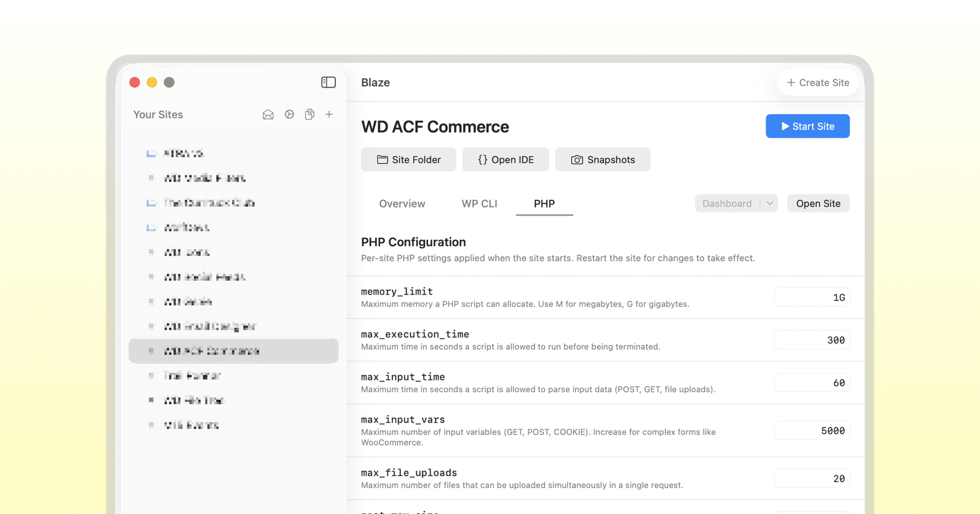
Task: Click the plus icon beside Your Sites
Action: click(x=329, y=114)
